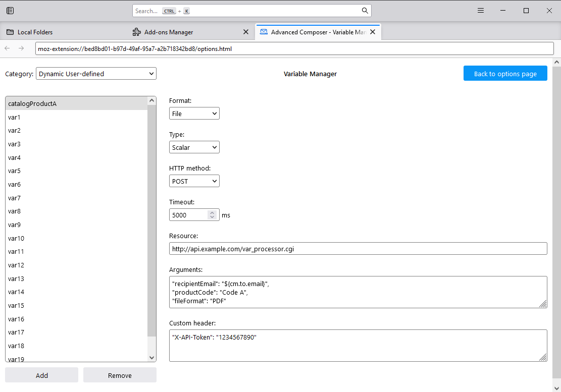Click the global Search box
The image size is (561, 392).
[251, 11]
